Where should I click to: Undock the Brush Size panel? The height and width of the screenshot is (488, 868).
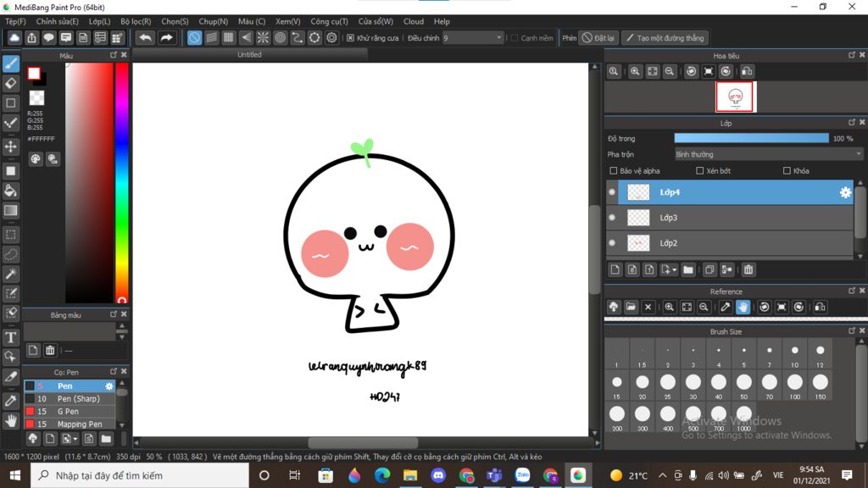coord(851,331)
